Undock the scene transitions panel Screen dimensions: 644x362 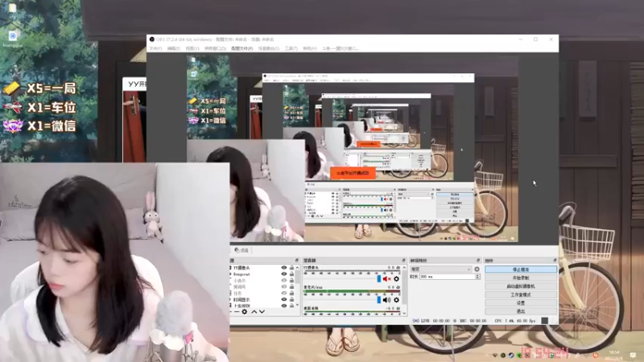tap(477, 260)
